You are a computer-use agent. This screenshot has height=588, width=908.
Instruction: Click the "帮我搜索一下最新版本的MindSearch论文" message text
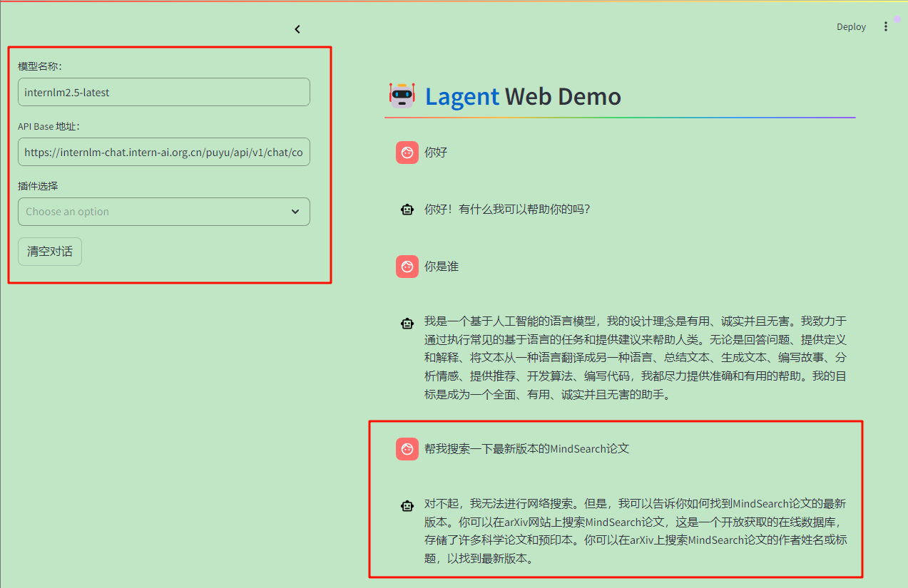526,449
